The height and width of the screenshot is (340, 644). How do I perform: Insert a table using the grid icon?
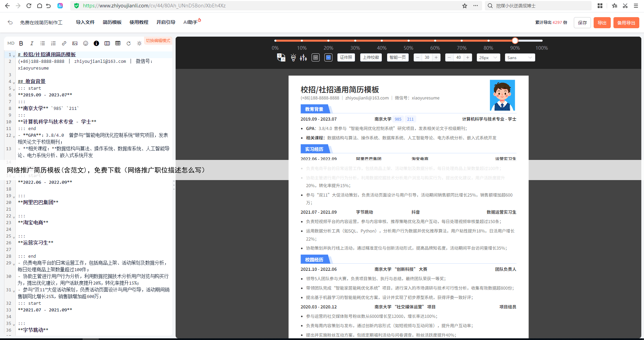coord(118,43)
